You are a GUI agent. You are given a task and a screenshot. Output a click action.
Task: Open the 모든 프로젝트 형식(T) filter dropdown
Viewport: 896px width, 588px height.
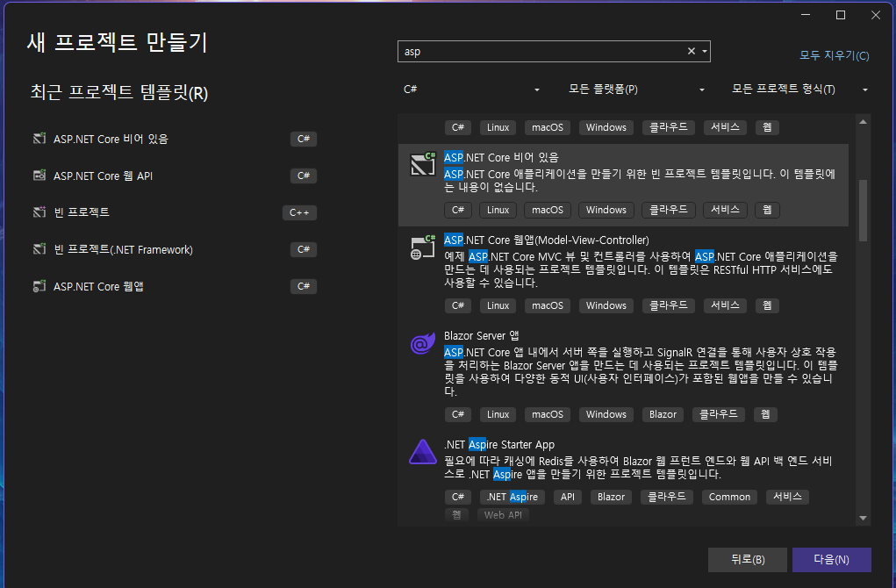click(799, 90)
